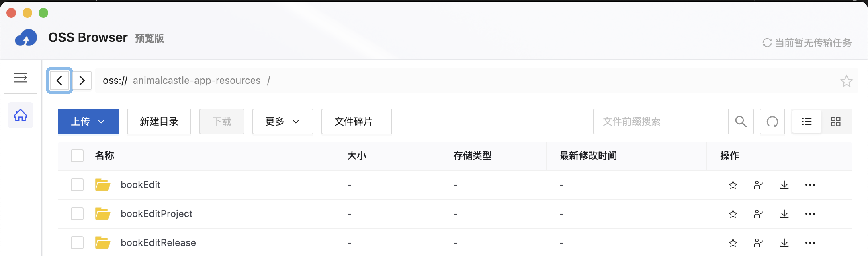The height and width of the screenshot is (256, 868).
Task: Click the 新建目录 new directory button
Action: 159,122
